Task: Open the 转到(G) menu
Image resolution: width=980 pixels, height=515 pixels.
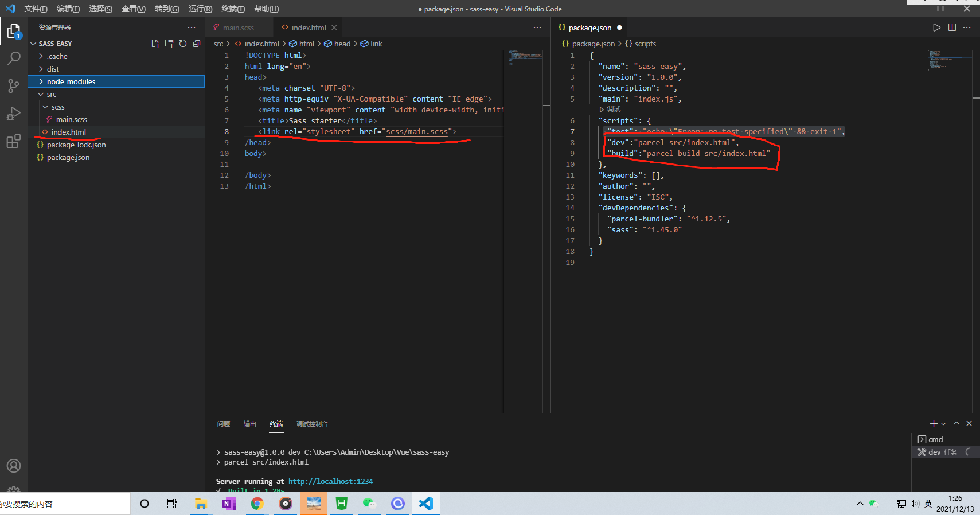Action: [x=167, y=9]
